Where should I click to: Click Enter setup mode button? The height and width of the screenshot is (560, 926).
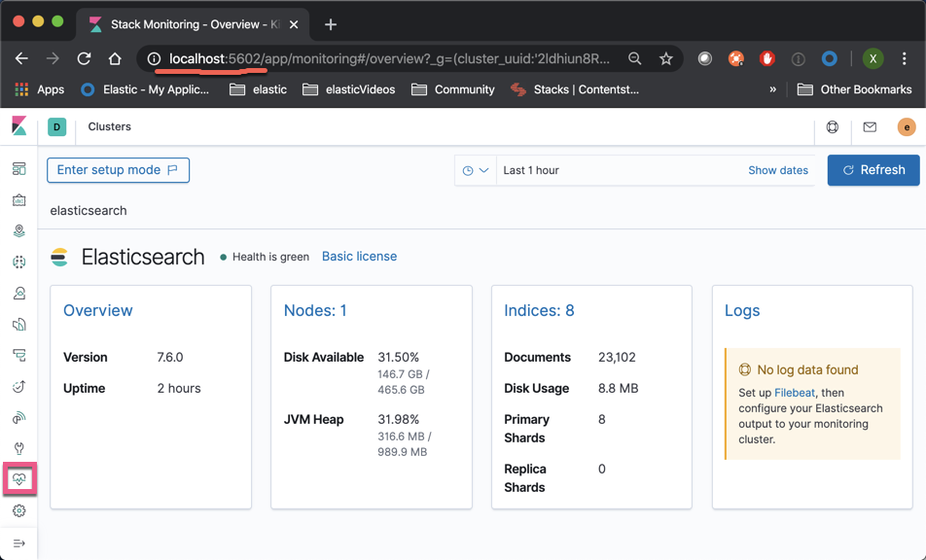point(118,170)
